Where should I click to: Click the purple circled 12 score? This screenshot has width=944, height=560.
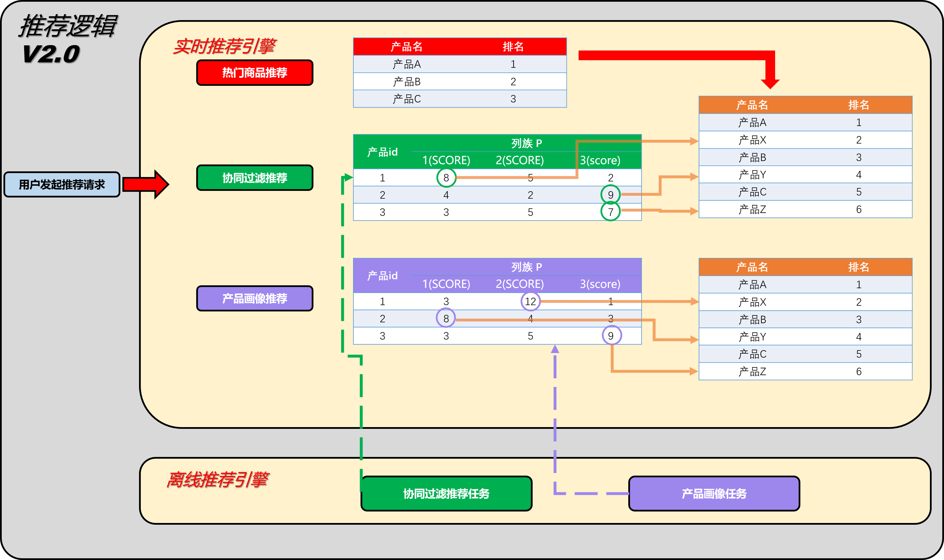[x=530, y=301]
